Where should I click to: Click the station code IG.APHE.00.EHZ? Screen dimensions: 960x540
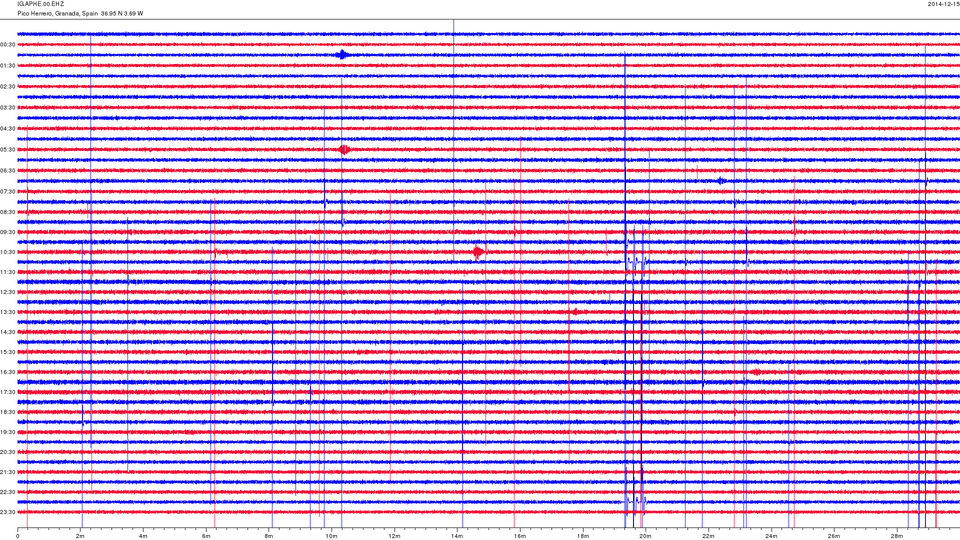(40, 4)
